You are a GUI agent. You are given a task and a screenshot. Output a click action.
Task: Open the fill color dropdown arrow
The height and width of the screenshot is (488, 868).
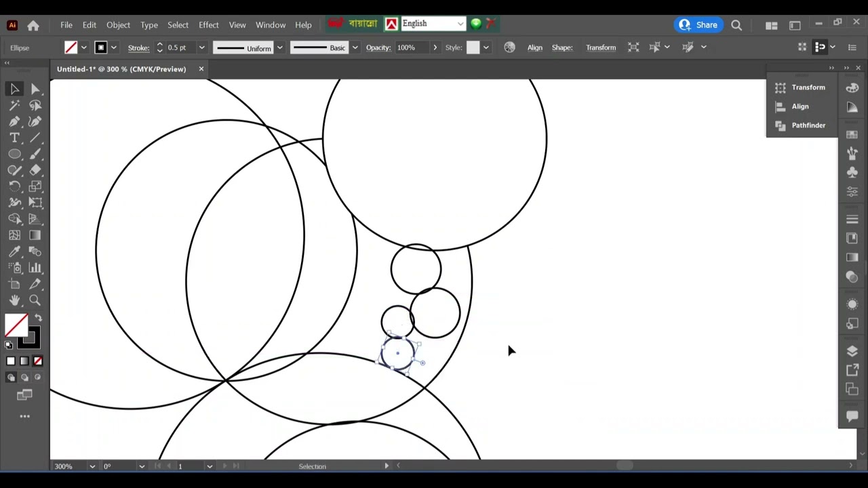click(84, 47)
